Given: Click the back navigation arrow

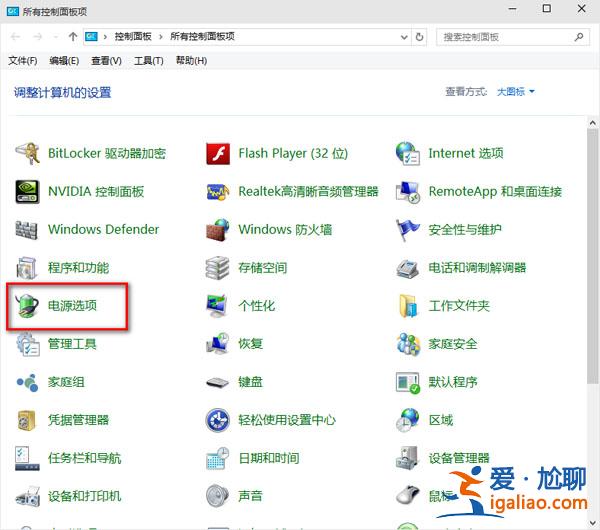Looking at the screenshot, I should (15, 37).
